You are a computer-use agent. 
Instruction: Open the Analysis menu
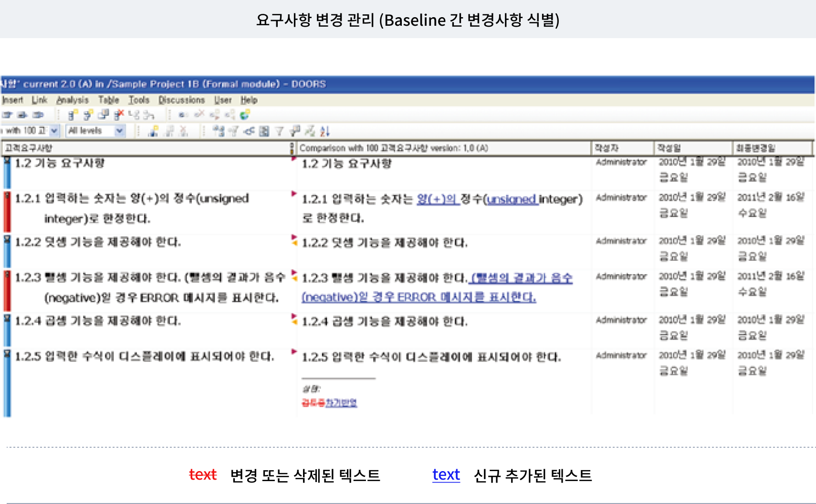tap(73, 100)
